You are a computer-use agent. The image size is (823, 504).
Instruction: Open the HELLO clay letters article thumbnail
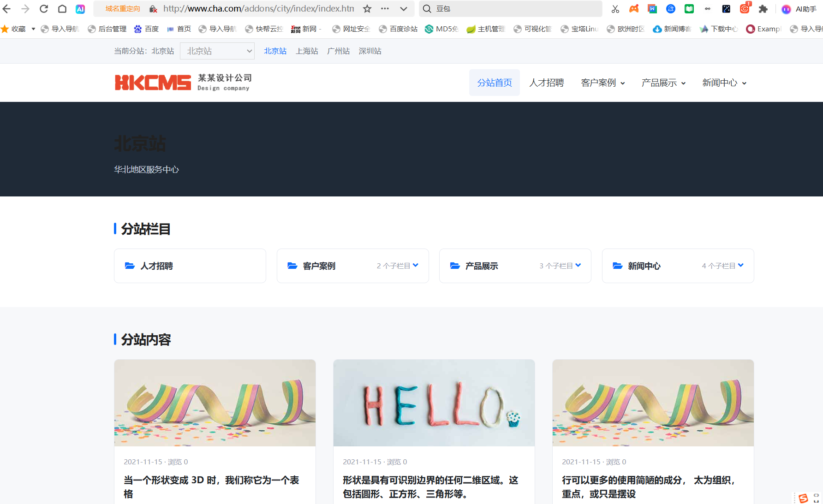click(434, 403)
